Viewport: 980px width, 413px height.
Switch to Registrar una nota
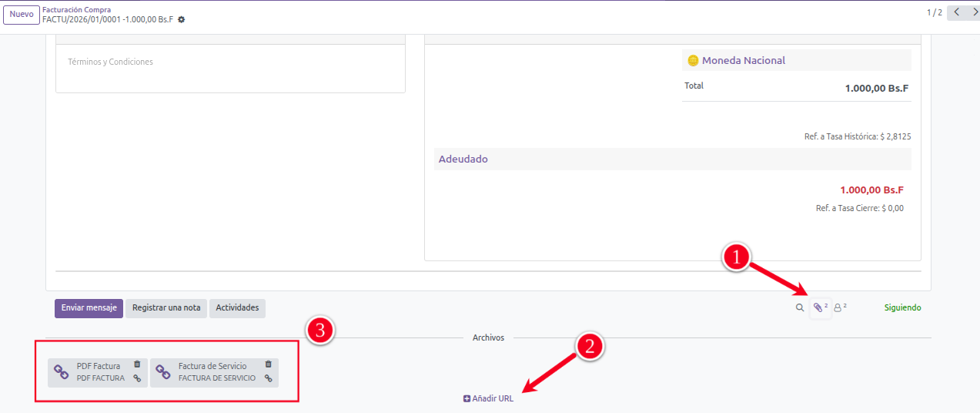pos(166,308)
